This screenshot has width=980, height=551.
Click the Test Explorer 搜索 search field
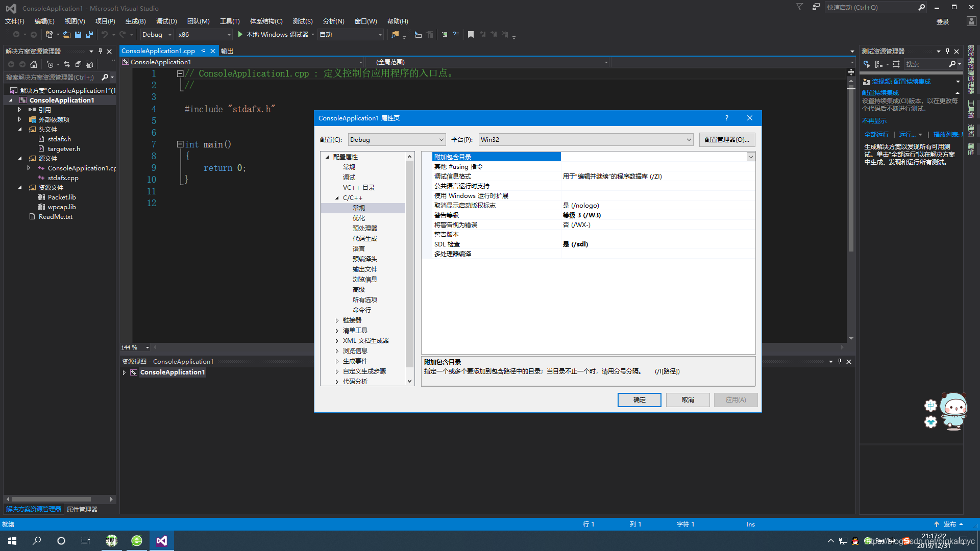(926, 64)
